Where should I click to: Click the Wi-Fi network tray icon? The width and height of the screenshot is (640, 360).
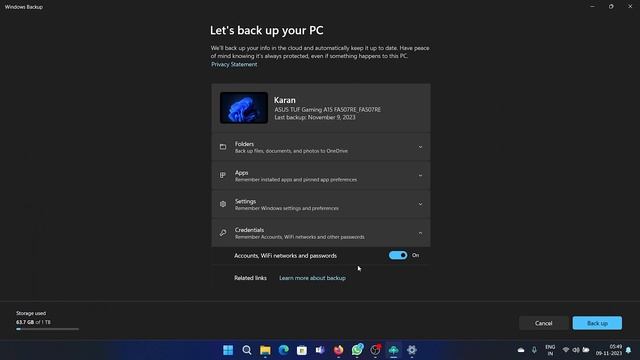point(566,350)
